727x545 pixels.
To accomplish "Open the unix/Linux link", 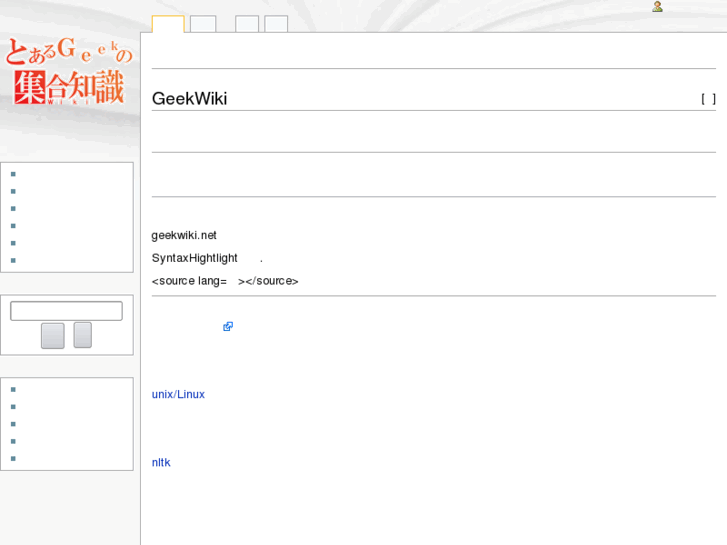I will 178,394.
